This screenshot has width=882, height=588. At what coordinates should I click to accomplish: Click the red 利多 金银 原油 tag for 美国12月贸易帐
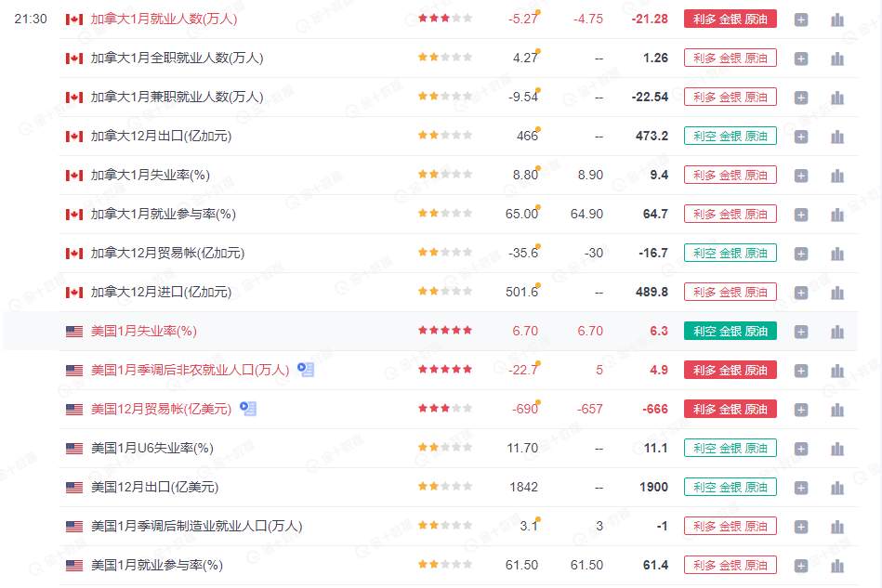pos(731,410)
